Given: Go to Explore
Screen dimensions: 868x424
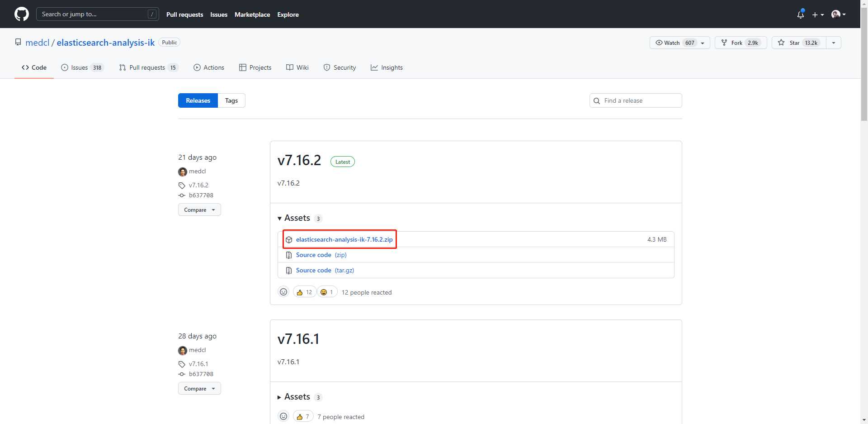Looking at the screenshot, I should [288, 14].
